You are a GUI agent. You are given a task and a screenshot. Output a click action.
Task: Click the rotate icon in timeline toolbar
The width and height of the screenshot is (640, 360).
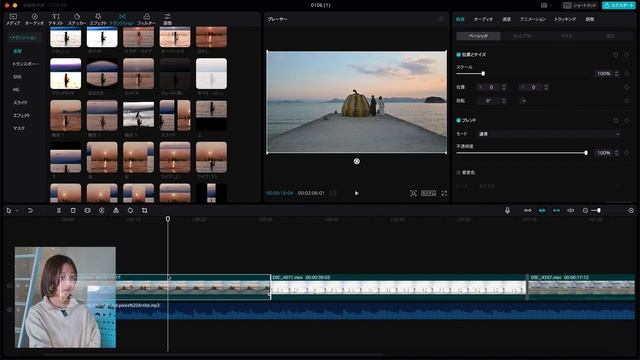130,210
